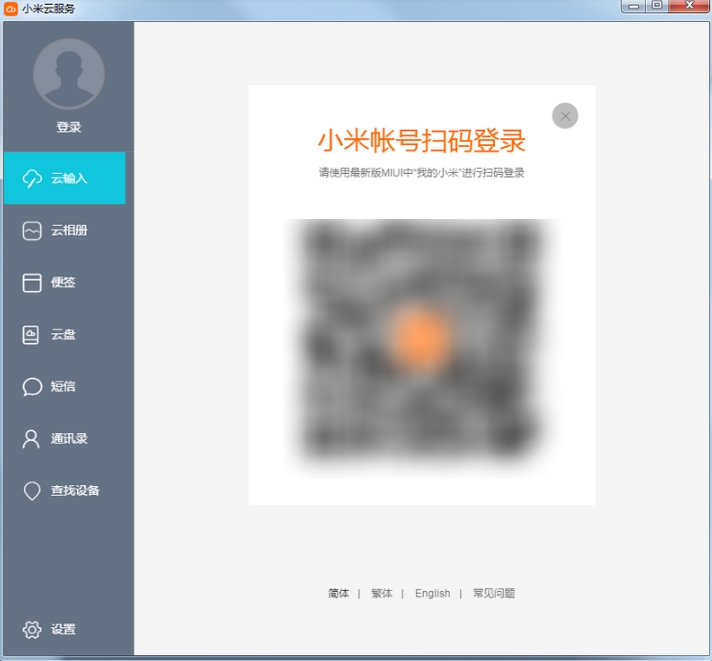Open the 常见问题 FAQ link
712x661 pixels.
494,593
